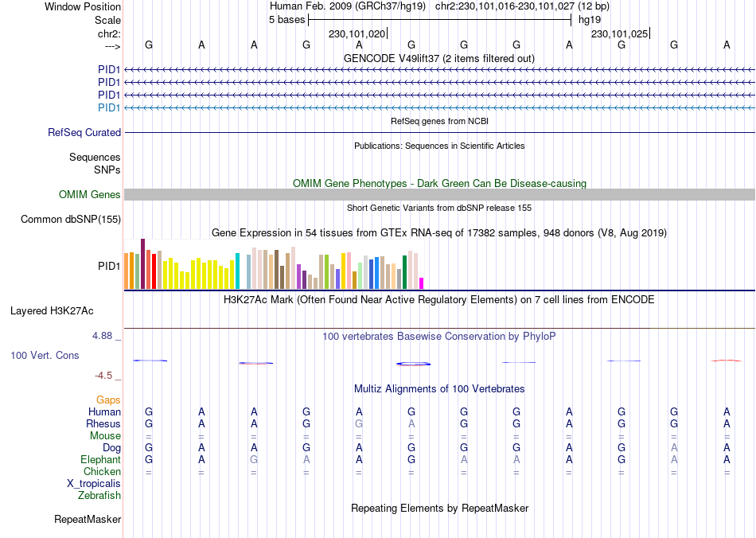
Task: Select the Zebrafish species label
Action: [x=99, y=495]
